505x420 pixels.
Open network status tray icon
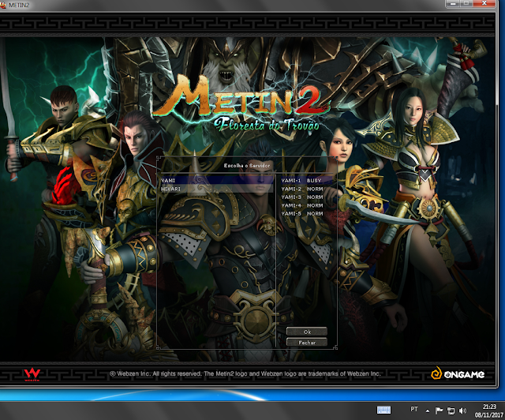[x=451, y=411]
